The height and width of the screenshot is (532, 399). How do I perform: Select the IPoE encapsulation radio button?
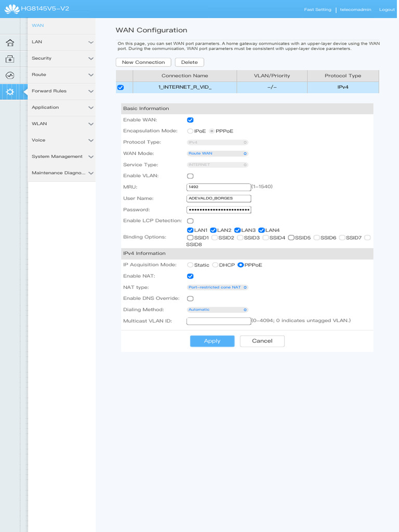(190, 131)
